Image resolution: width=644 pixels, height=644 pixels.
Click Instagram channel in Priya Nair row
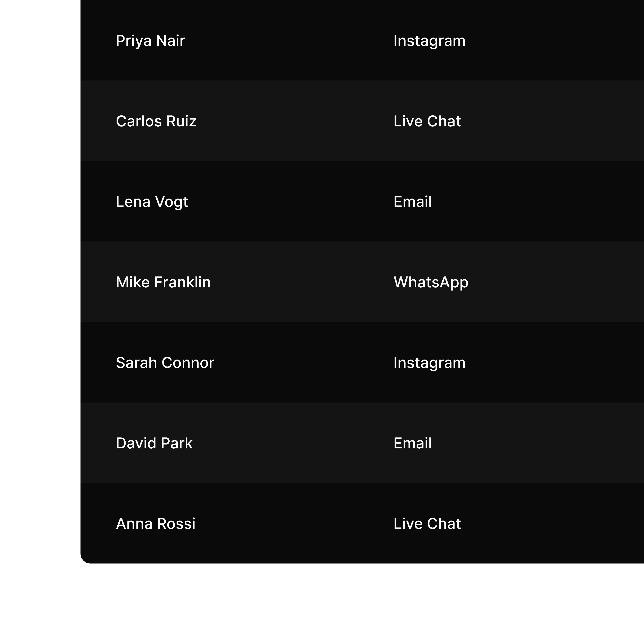point(429,41)
